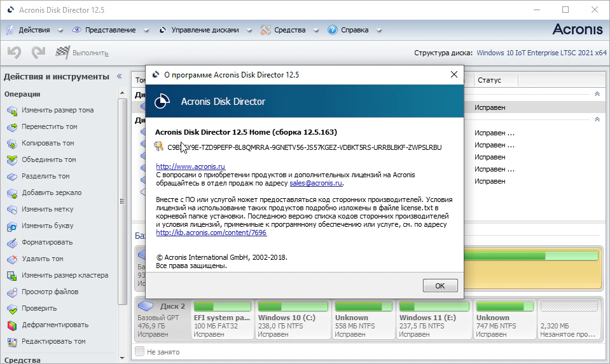
Task: Click the checkered flag Execute icon
Action: click(x=62, y=53)
